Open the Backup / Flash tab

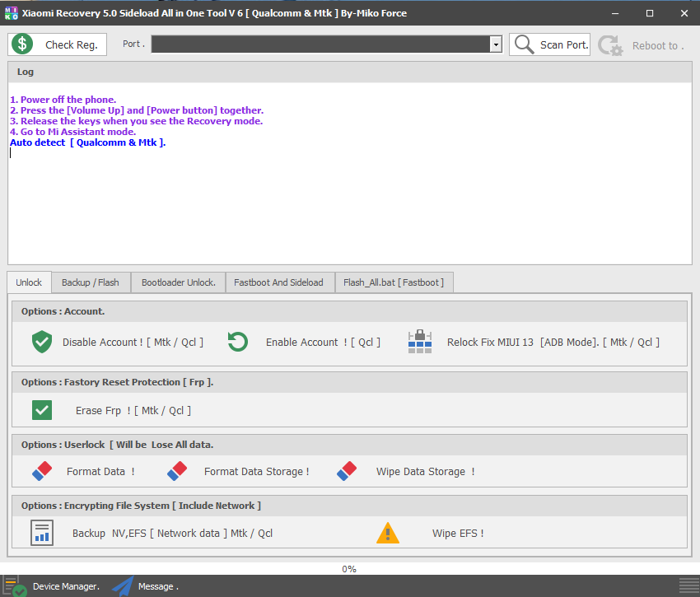(x=91, y=282)
